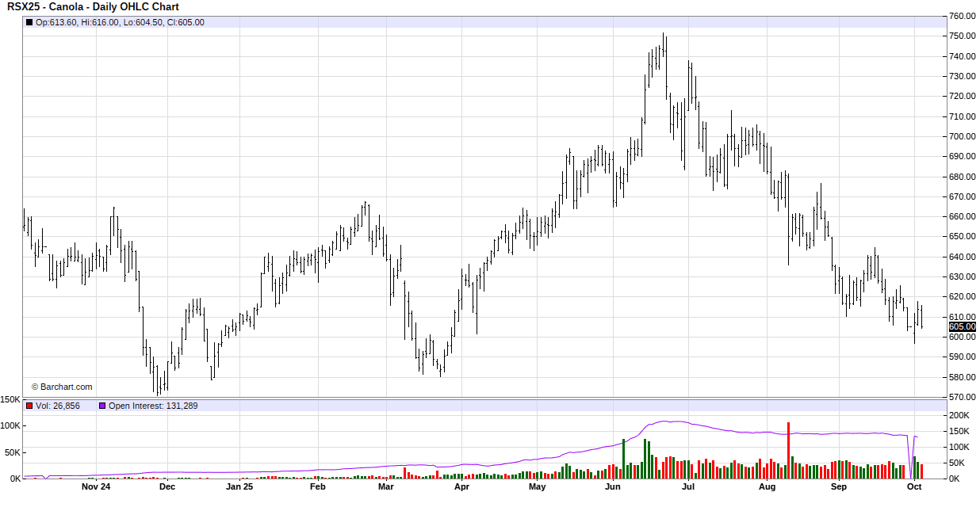Viewport: 980px width, 511px height.
Task: Click the tallest green volume bar in June
Action: [x=623, y=458]
